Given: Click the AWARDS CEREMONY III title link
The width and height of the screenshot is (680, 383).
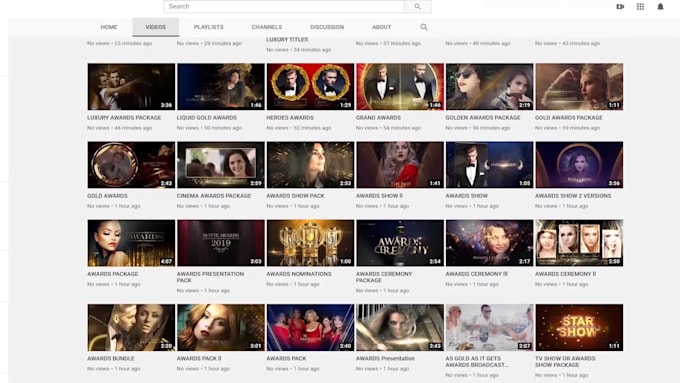Looking at the screenshot, I should pyautogui.click(x=477, y=274).
